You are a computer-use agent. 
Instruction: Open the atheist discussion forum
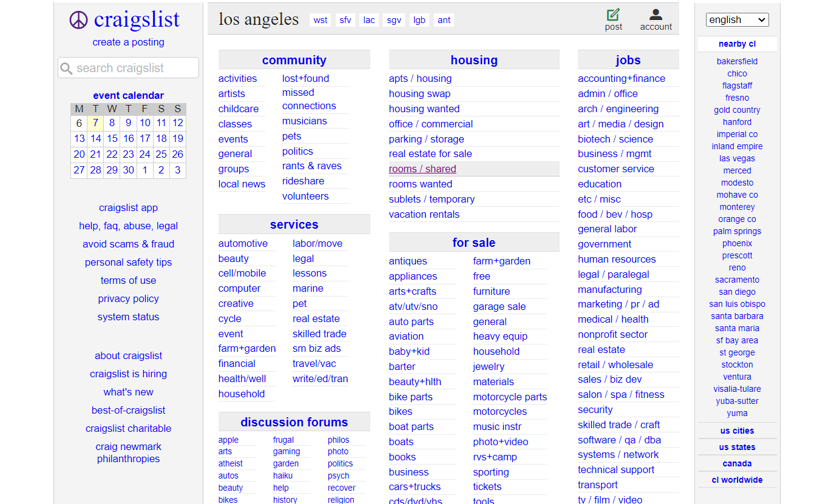(231, 463)
